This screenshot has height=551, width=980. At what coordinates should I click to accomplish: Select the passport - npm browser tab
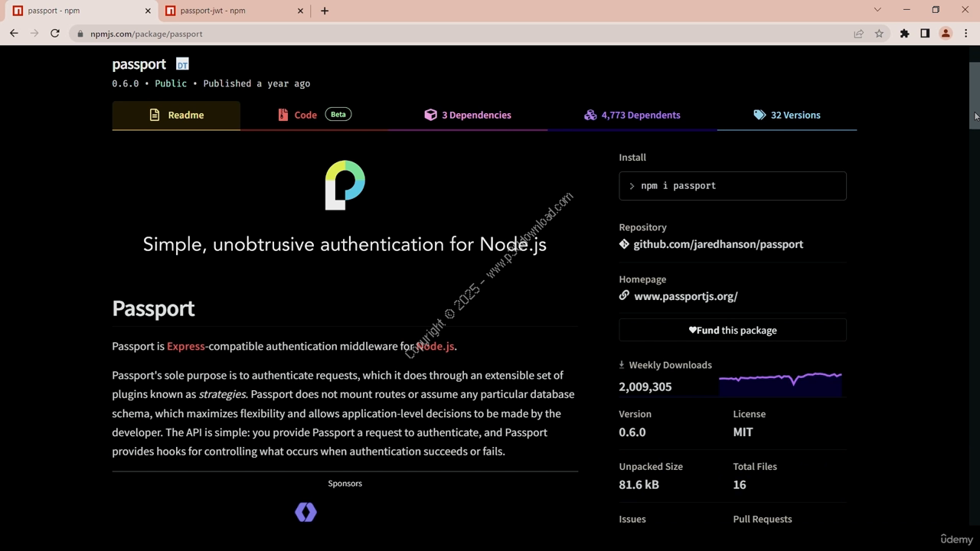coord(80,11)
